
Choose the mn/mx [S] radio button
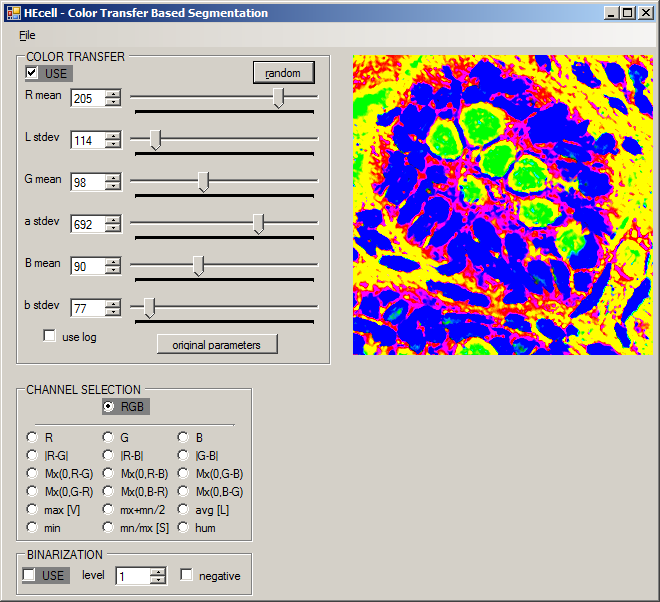108,527
